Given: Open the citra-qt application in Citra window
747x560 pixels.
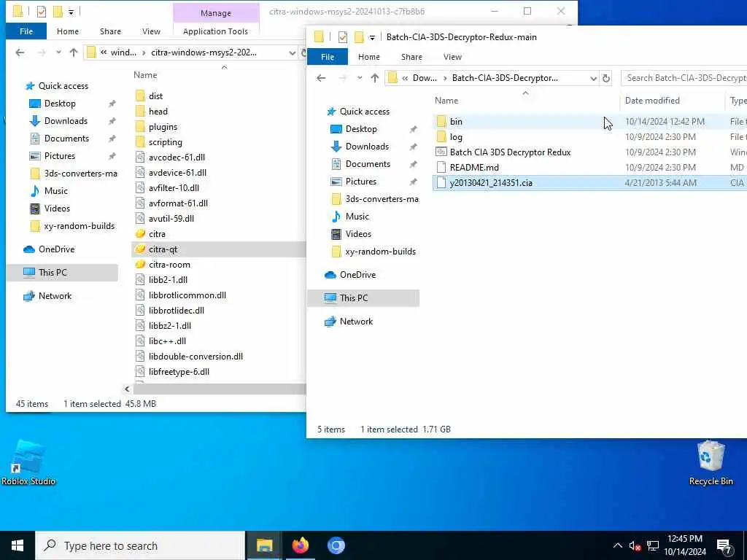Looking at the screenshot, I should click(x=163, y=249).
